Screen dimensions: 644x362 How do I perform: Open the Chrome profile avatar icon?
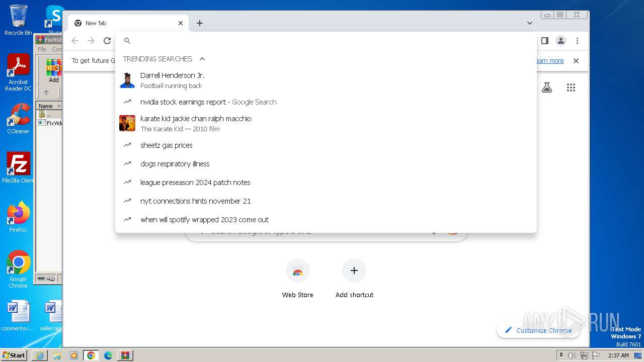[560, 41]
